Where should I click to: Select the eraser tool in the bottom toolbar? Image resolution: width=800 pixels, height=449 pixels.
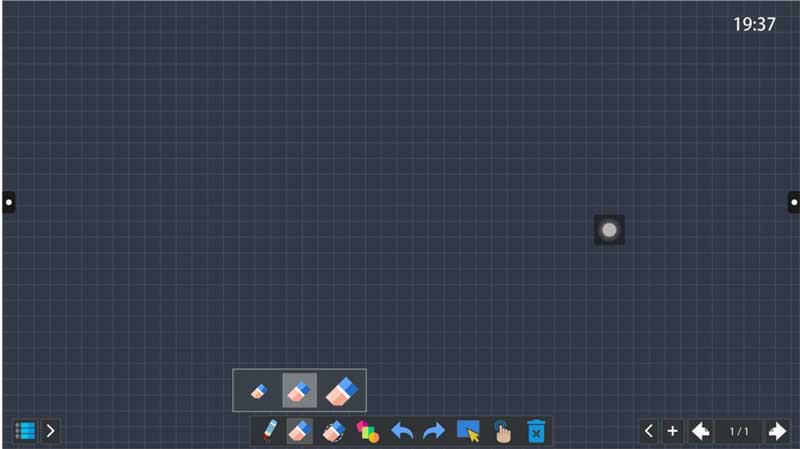[x=300, y=431]
